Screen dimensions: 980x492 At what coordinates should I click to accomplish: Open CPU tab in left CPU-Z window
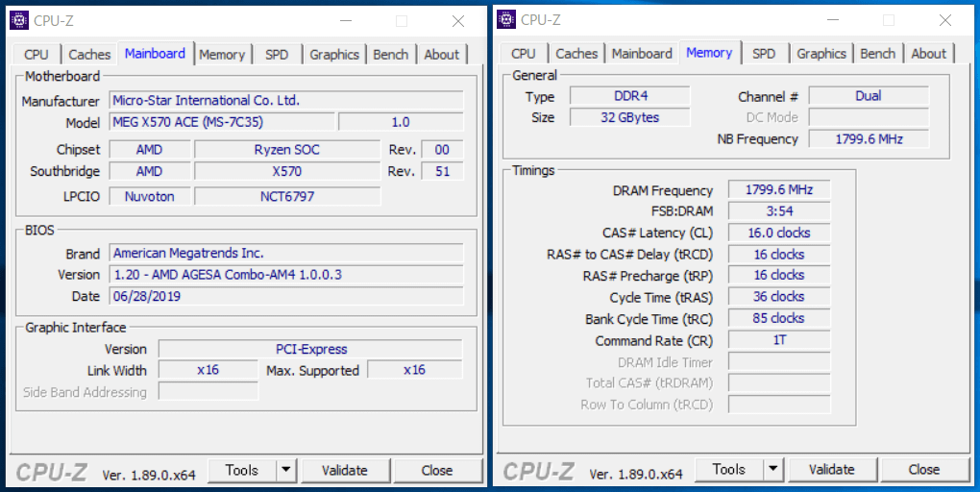(x=36, y=55)
